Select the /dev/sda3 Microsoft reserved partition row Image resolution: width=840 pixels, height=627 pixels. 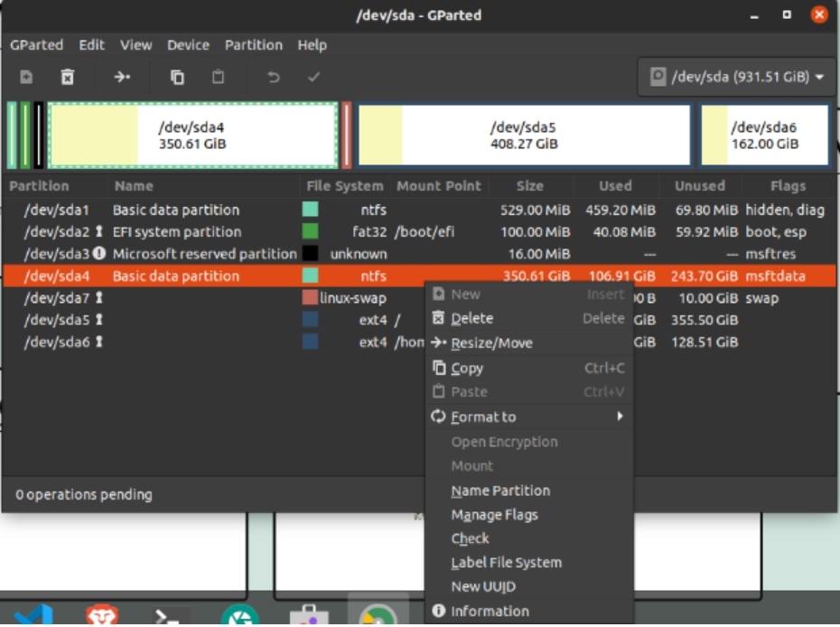(419, 254)
